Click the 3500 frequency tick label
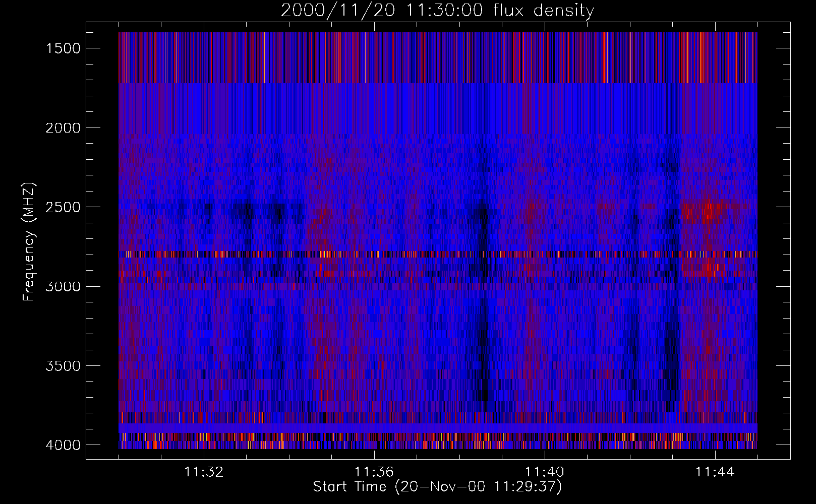The height and width of the screenshot is (504, 816). pyautogui.click(x=63, y=366)
